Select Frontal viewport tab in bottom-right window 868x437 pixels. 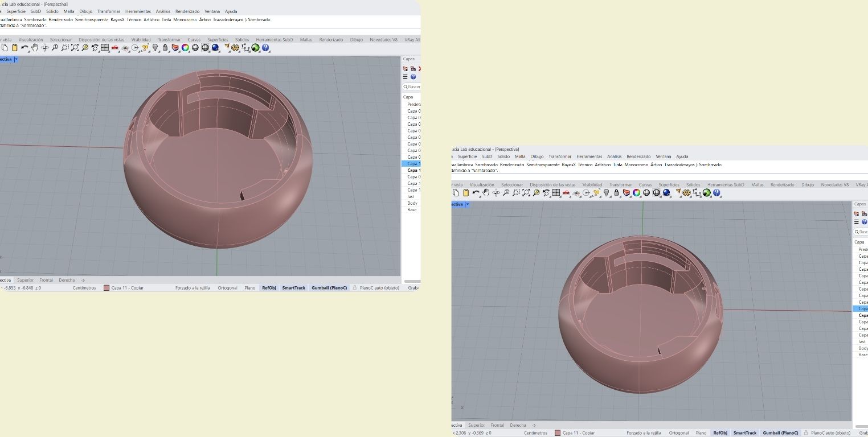coord(497,425)
